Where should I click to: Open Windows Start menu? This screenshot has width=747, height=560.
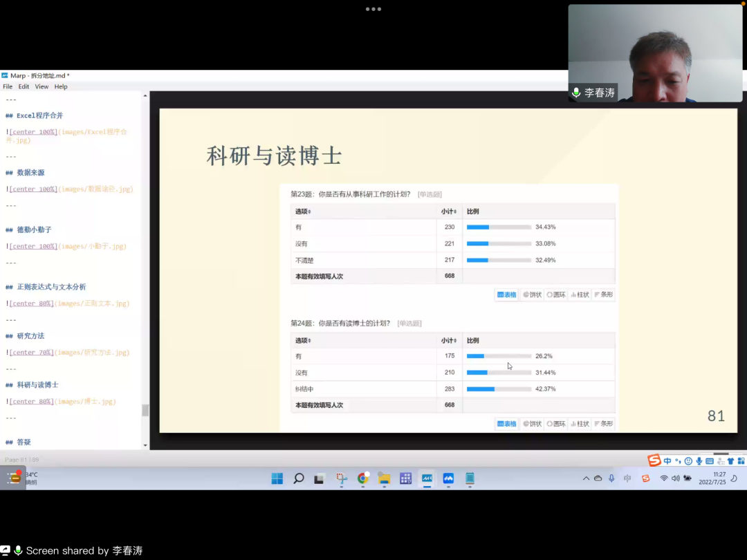click(277, 478)
